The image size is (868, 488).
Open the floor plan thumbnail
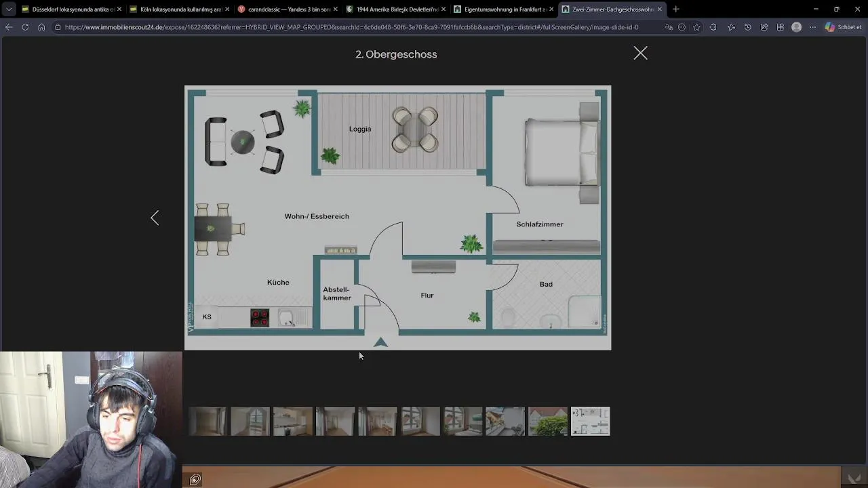pos(590,421)
